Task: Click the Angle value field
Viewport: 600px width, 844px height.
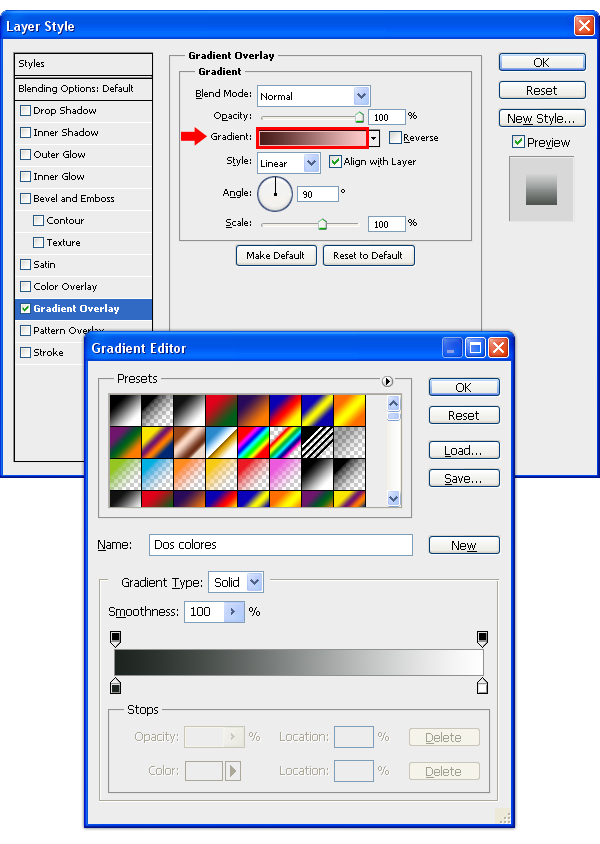Action: pyautogui.click(x=317, y=194)
